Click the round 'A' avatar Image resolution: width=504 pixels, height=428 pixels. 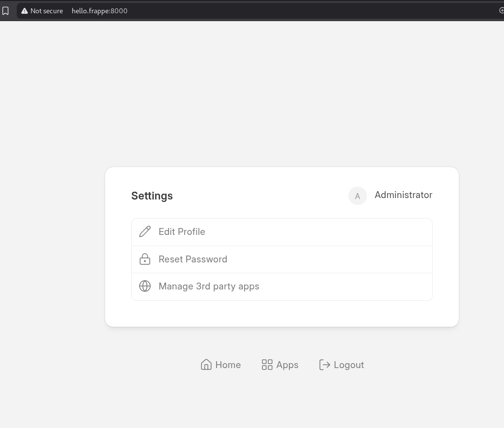358,196
